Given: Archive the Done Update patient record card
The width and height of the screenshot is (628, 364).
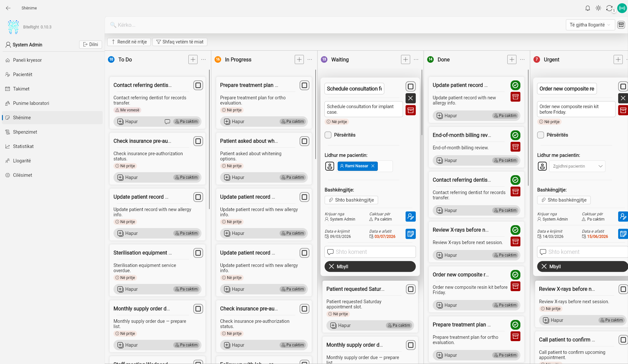Looking at the screenshot, I should pyautogui.click(x=515, y=97).
